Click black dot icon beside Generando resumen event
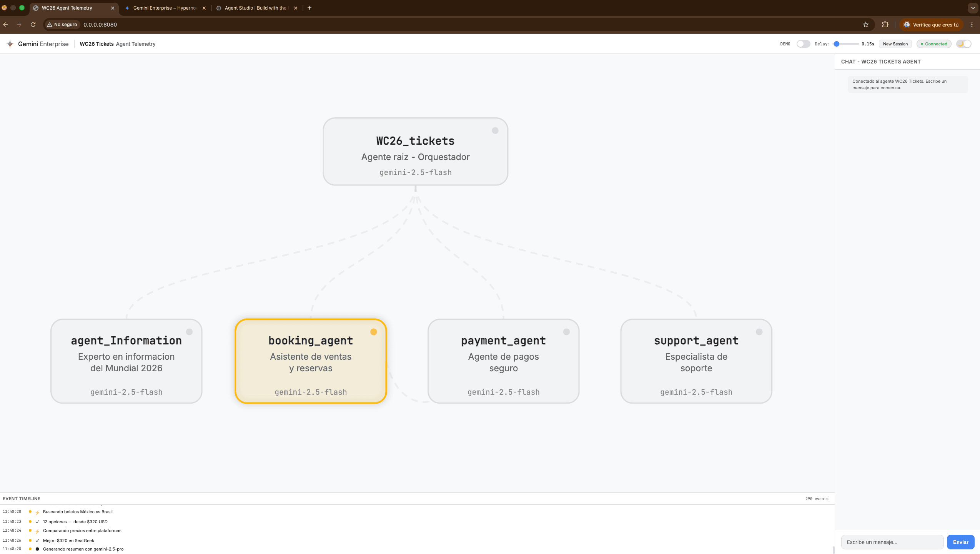 point(37,549)
